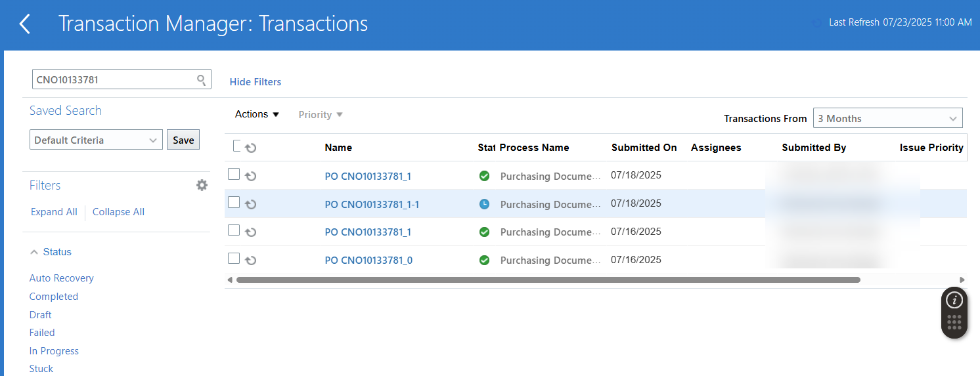Open the 07/18/2025 PO CNO10133781_1 transaction link

[368, 177]
